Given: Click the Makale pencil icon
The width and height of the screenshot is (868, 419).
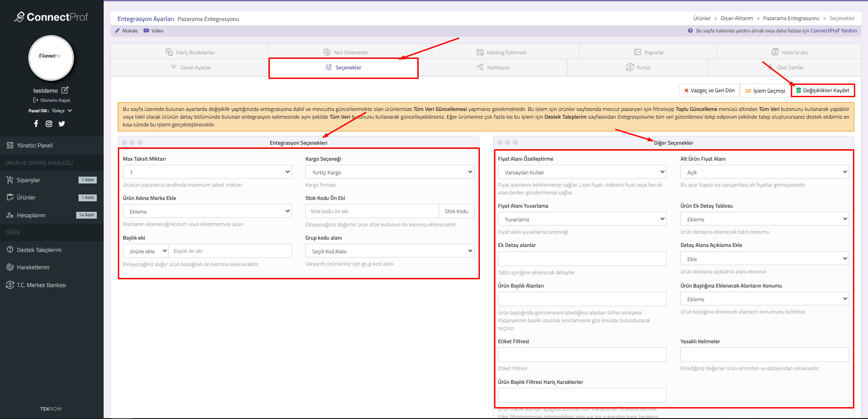Looking at the screenshot, I should tap(117, 31).
